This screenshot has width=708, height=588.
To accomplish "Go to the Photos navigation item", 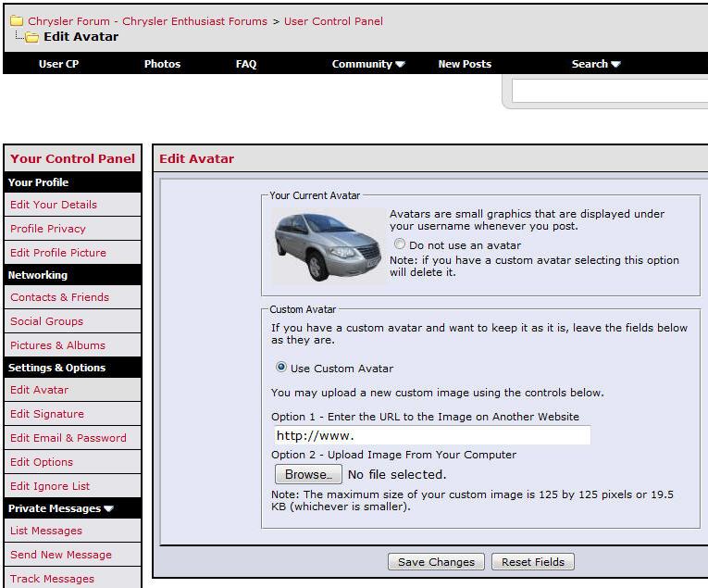I will pyautogui.click(x=162, y=64).
